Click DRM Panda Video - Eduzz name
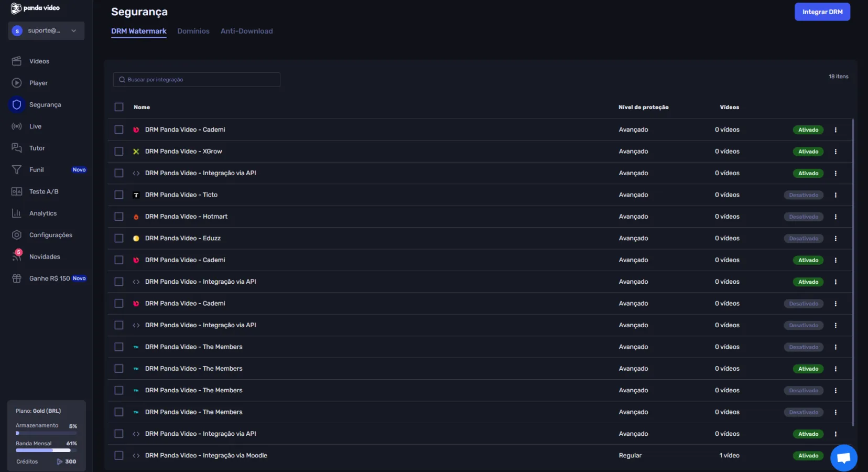Viewport: 868px width, 472px height. point(183,239)
